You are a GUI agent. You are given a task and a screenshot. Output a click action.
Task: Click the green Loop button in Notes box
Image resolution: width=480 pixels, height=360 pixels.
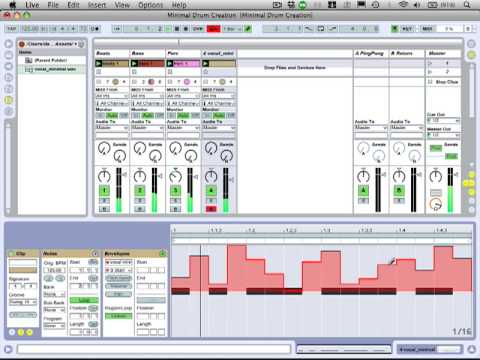pyautogui.click(x=84, y=300)
